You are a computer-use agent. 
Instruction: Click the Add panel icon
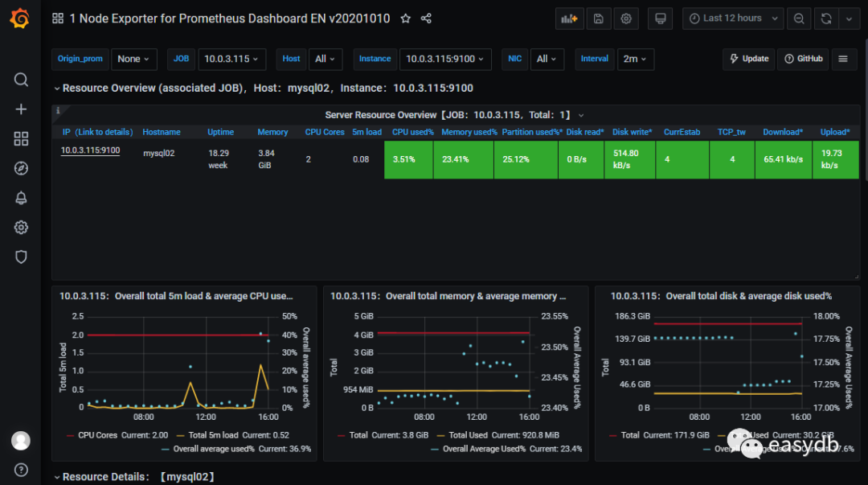click(569, 18)
